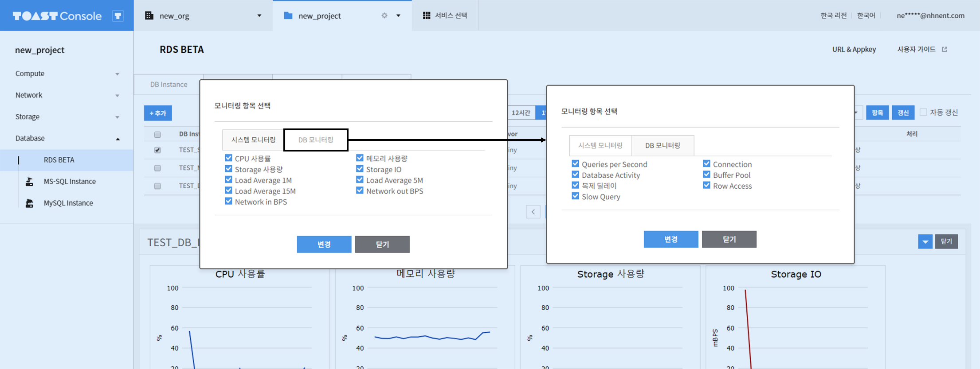Click the T badge icon beside Console
Screen dimensions: 980x369
coord(118,16)
